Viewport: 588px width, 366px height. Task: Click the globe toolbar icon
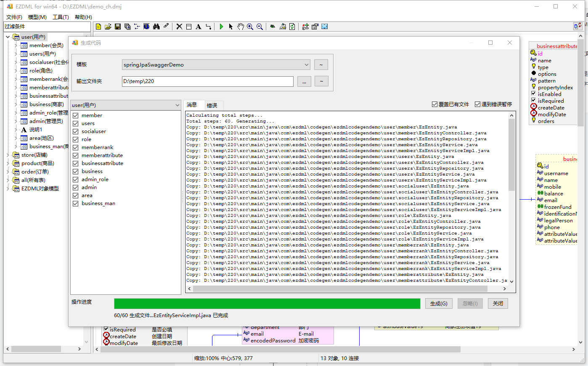[x=146, y=27]
